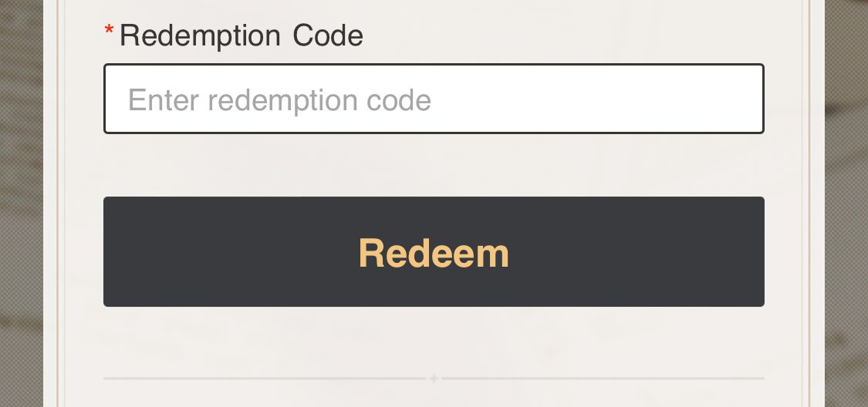Click the word 'Redemption' in the label
This screenshot has height=407, width=868.
[200, 35]
